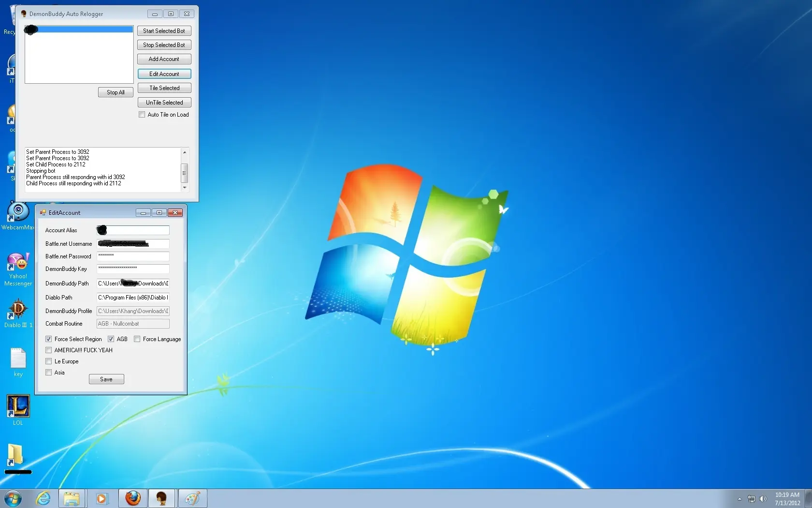Click the Combat Routine field
This screenshot has height=508, width=812.
(x=133, y=324)
